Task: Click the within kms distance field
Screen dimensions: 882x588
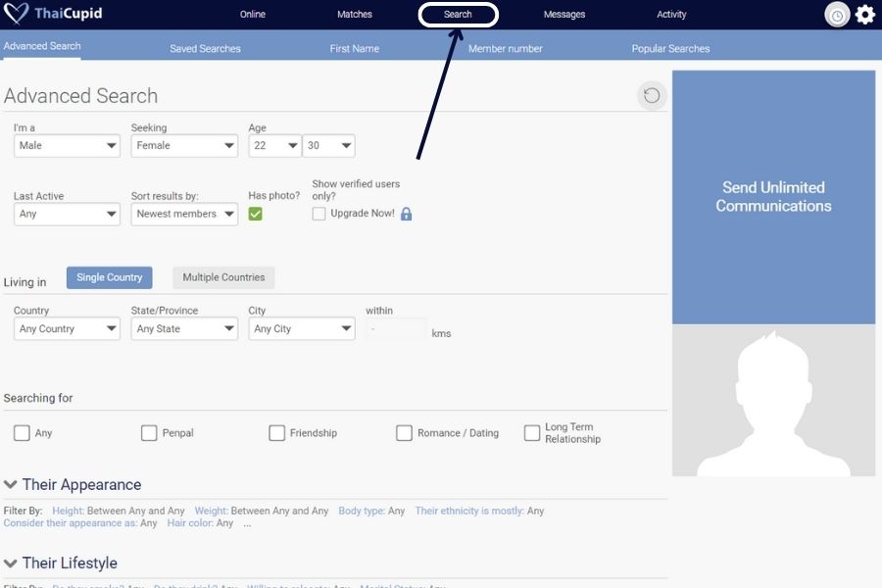Action: tap(396, 329)
